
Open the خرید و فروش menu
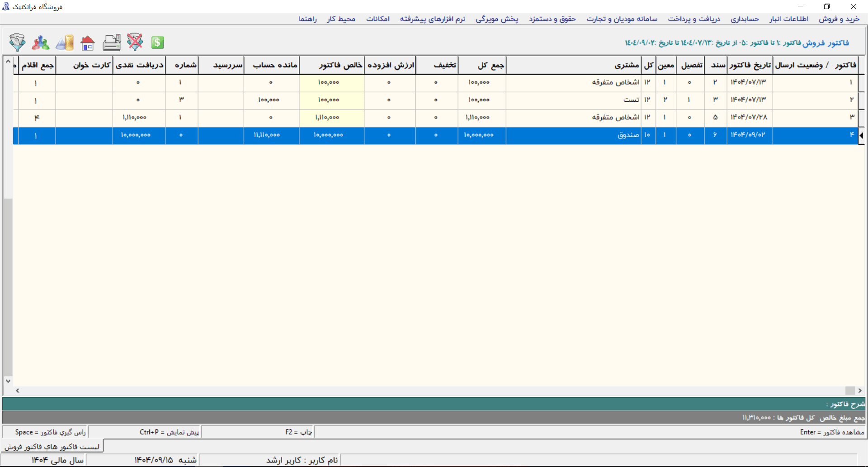839,19
